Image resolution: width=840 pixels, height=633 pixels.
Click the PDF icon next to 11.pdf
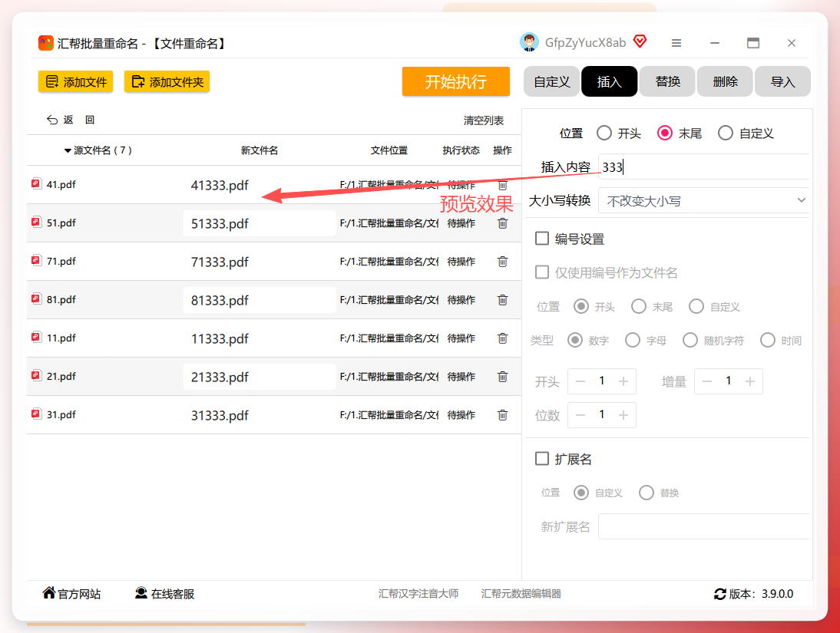tap(36, 338)
